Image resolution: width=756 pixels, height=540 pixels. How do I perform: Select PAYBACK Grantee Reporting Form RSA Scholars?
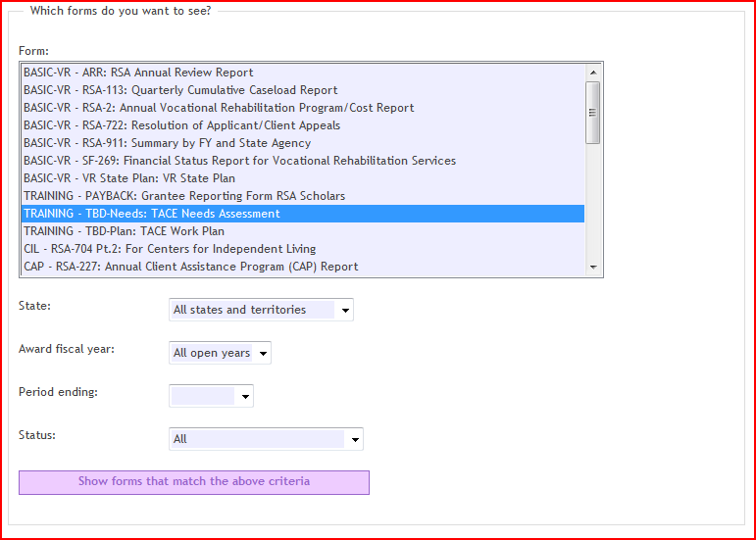tap(303, 196)
